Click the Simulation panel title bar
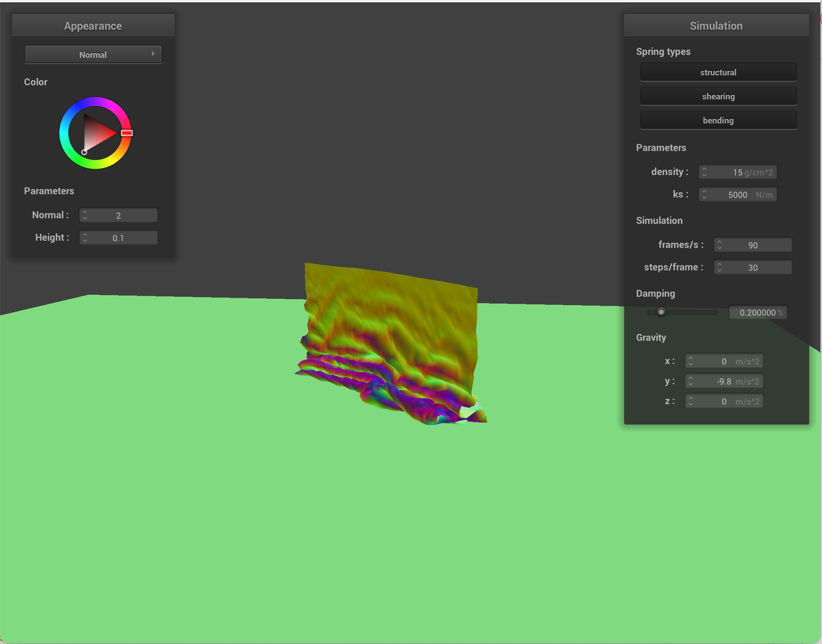This screenshot has height=644, width=822. 716,26
